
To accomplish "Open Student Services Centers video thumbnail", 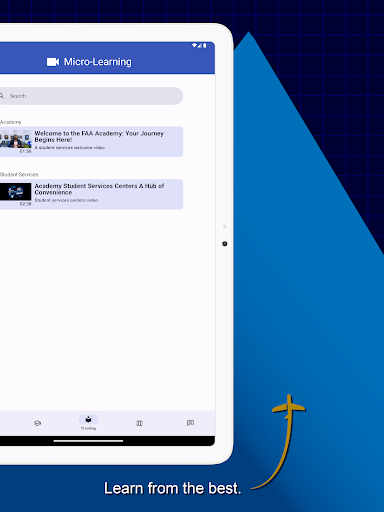I will coord(16,192).
